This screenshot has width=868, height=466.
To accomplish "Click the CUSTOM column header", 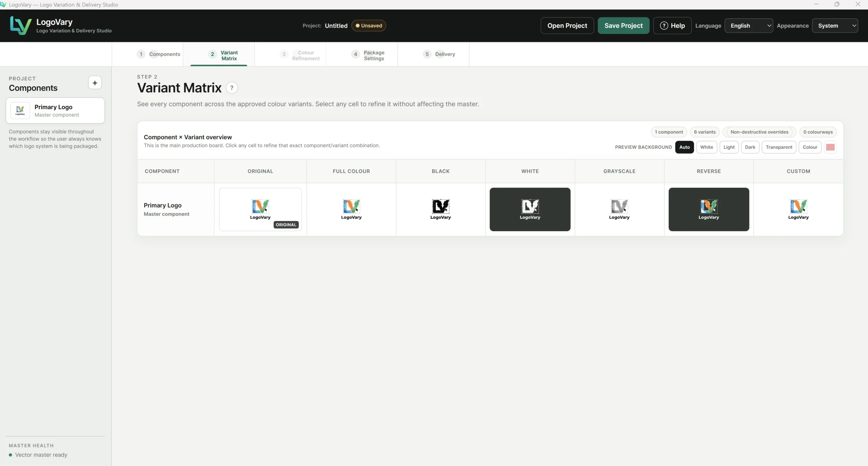I will 798,171.
